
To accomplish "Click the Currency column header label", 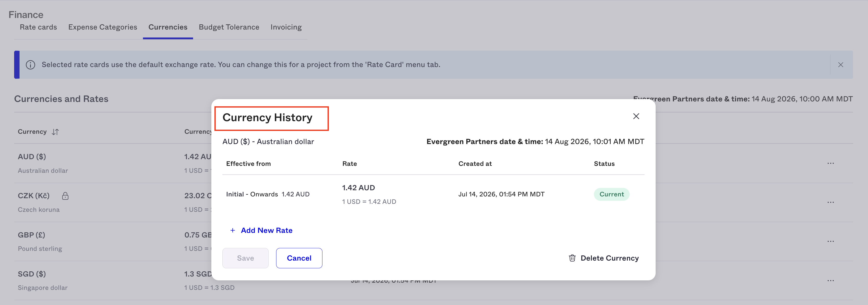I will coord(32,132).
